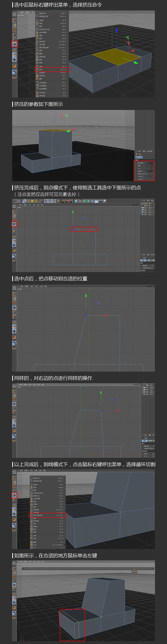Click the floor environment icon in main toolbar
This screenshot has height=644, width=167.
(97, 201)
